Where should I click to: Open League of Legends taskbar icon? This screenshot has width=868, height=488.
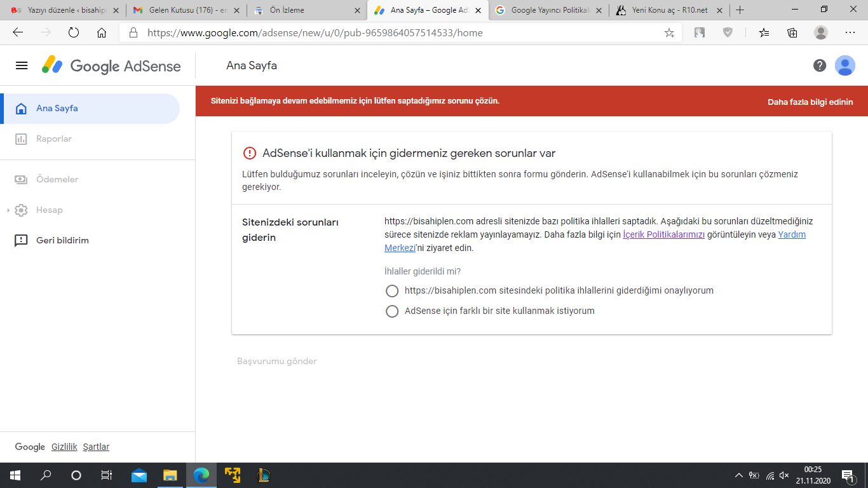coord(263,475)
